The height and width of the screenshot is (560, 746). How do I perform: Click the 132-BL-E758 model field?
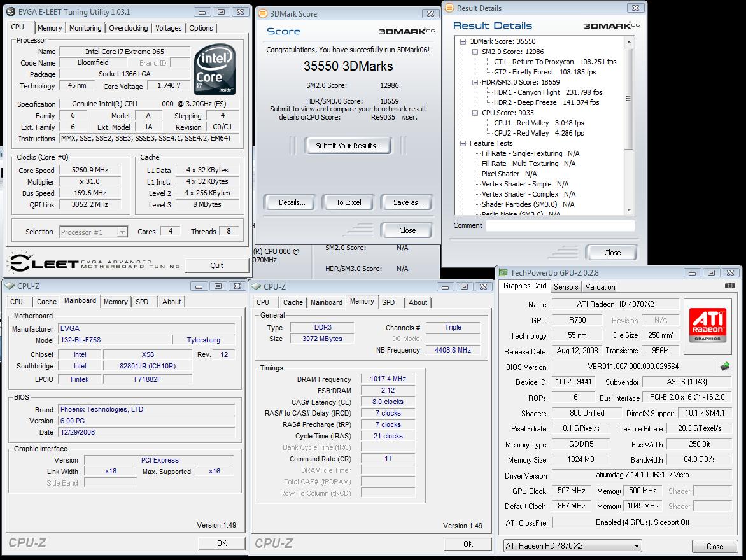tap(115, 340)
